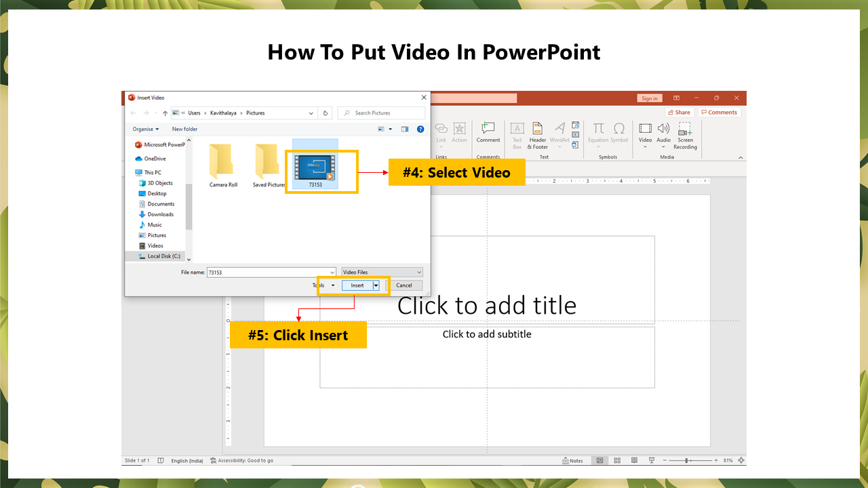Start Screen Recording from the ribbon
868x488 pixels.
(685, 129)
